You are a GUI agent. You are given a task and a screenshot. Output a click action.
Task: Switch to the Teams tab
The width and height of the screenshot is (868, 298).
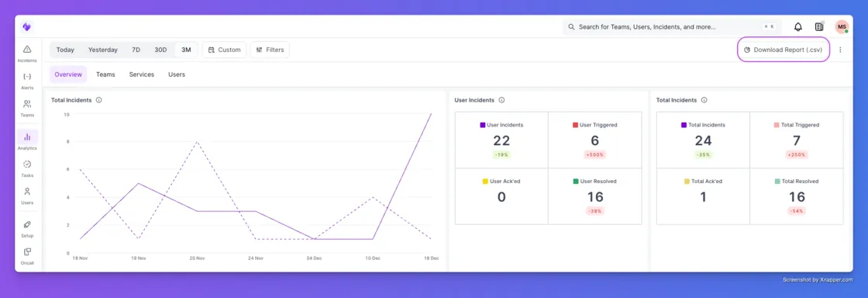pyautogui.click(x=105, y=74)
